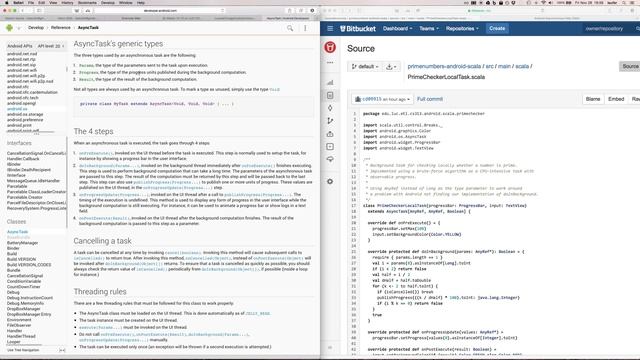Open Pull requests icon in Bitbucket sidebar
Image resolution: width=640 pixels, height=360 pixels.
click(330, 134)
